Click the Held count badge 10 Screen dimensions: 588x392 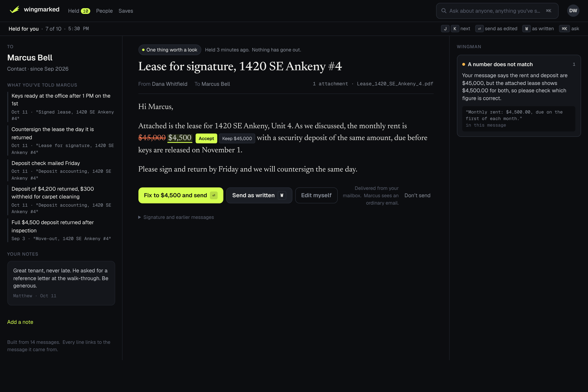pos(86,11)
